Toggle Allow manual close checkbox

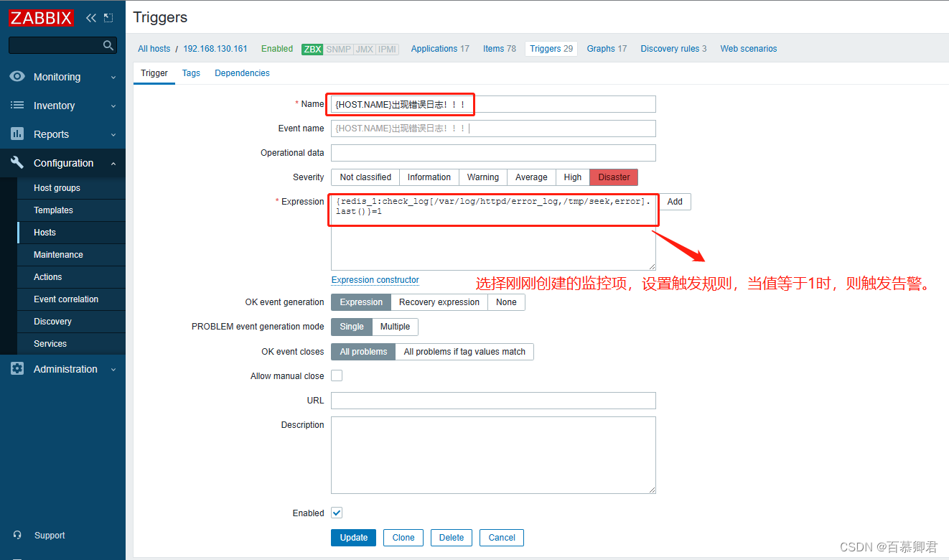point(337,375)
